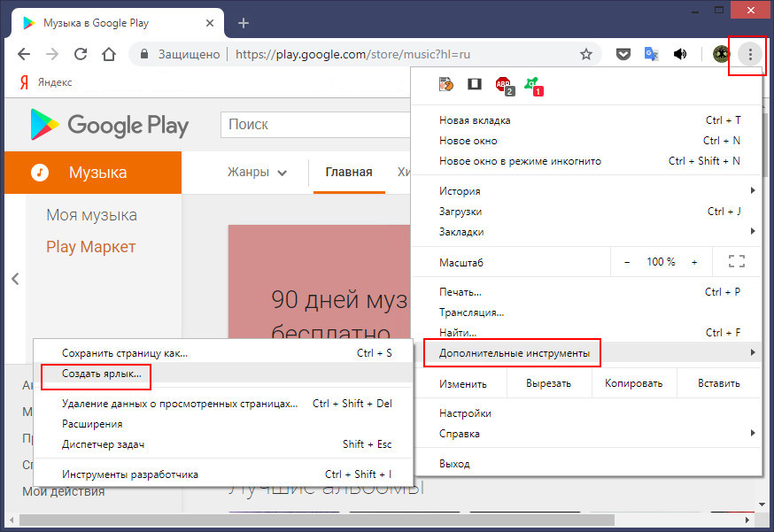Open the Yandex bookmark
Viewport: 774px width, 532px height.
(46, 82)
